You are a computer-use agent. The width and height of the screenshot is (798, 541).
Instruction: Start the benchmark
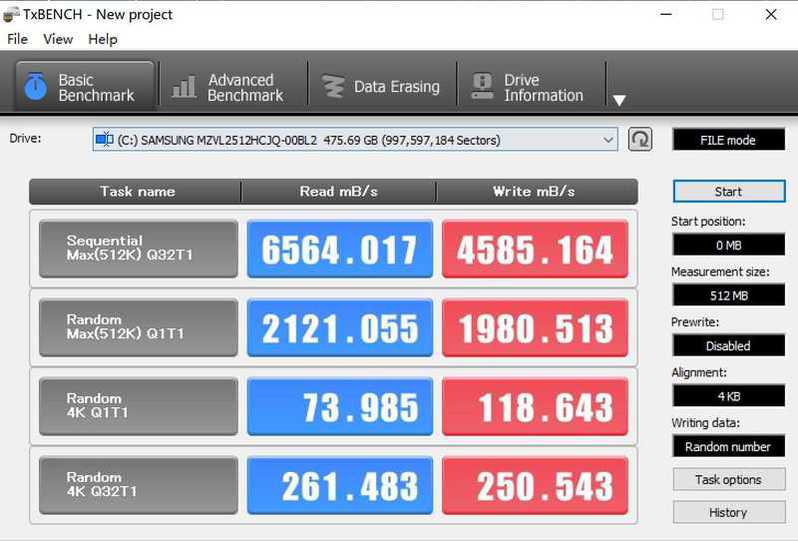pyautogui.click(x=729, y=191)
